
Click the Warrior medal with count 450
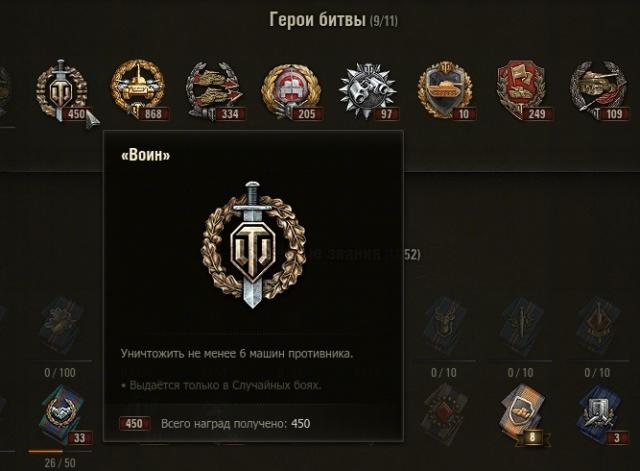pos(62,91)
